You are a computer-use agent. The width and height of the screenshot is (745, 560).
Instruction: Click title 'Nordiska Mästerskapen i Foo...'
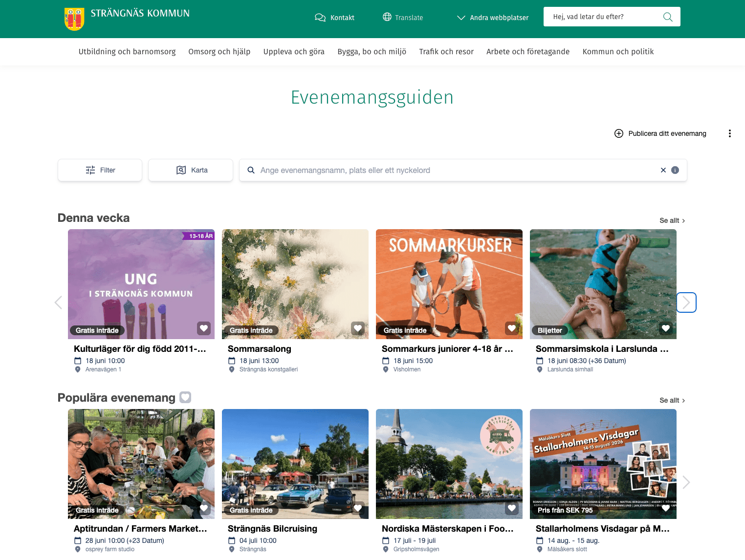447,529
